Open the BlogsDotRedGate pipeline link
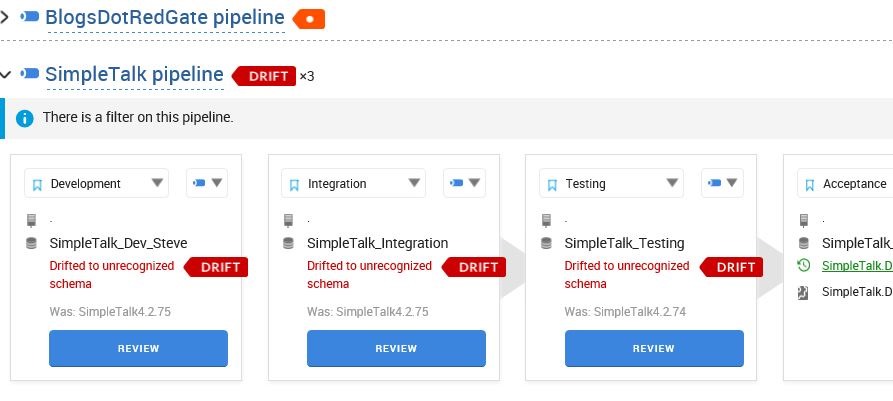The width and height of the screenshot is (893, 401). point(165,17)
